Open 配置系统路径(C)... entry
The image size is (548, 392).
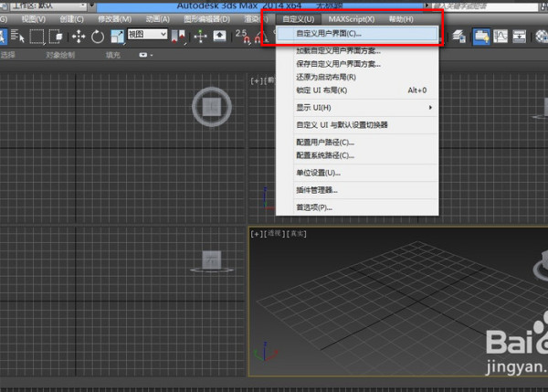coord(357,155)
